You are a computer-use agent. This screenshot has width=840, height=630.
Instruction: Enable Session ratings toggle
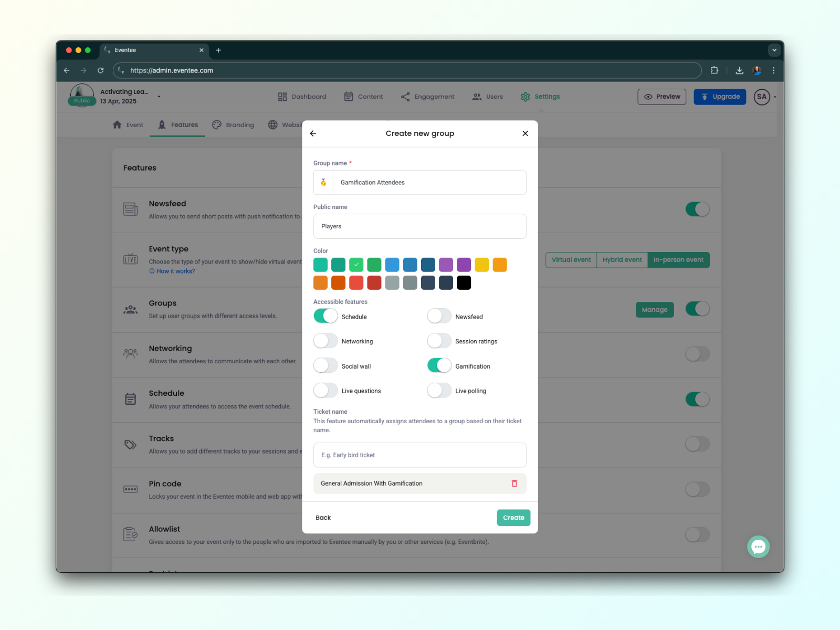[439, 341]
